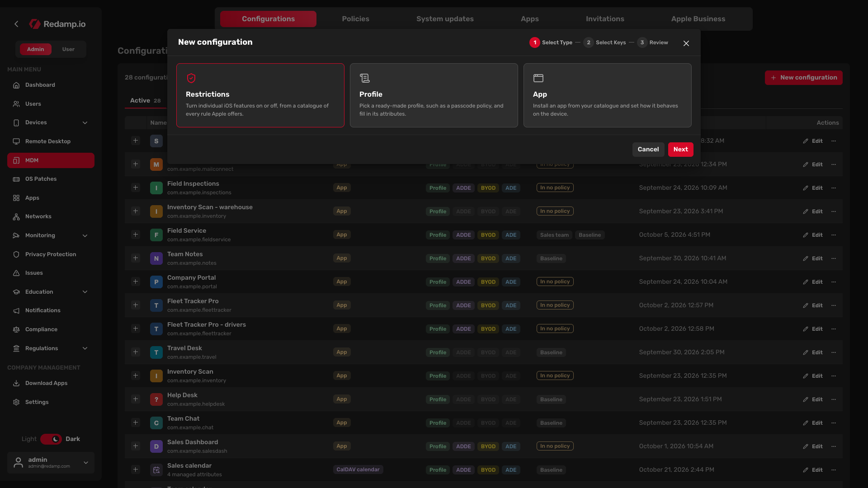Open more options for Sales Dashboard row
The height and width of the screenshot is (488, 868).
834,446
